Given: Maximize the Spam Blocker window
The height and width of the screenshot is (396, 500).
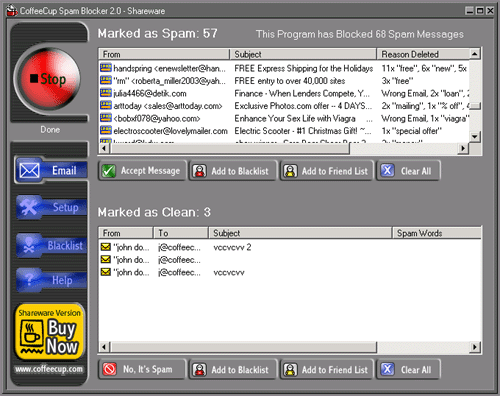Looking at the screenshot, I should coord(480,11).
